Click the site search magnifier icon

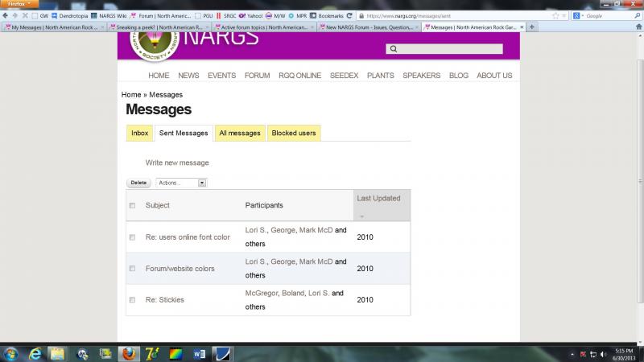tap(393, 49)
